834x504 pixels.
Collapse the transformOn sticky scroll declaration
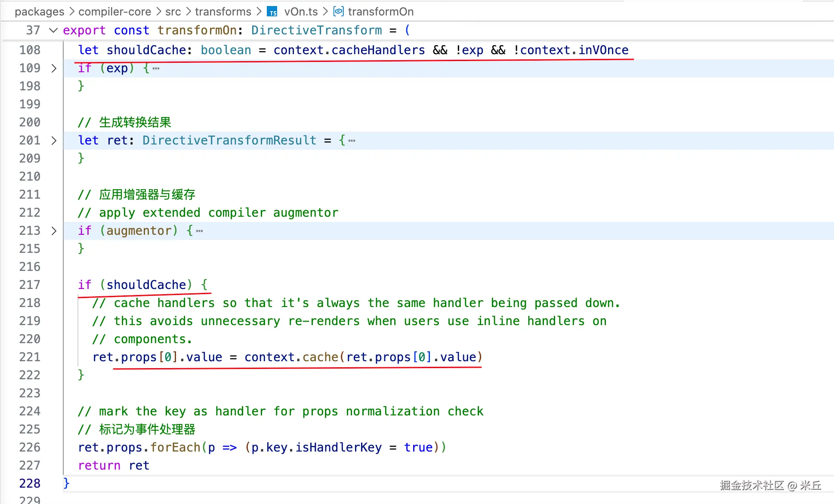click(x=54, y=30)
